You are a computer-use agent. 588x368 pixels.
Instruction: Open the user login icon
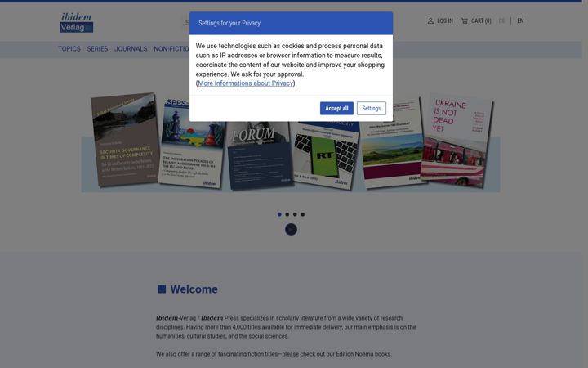430,21
